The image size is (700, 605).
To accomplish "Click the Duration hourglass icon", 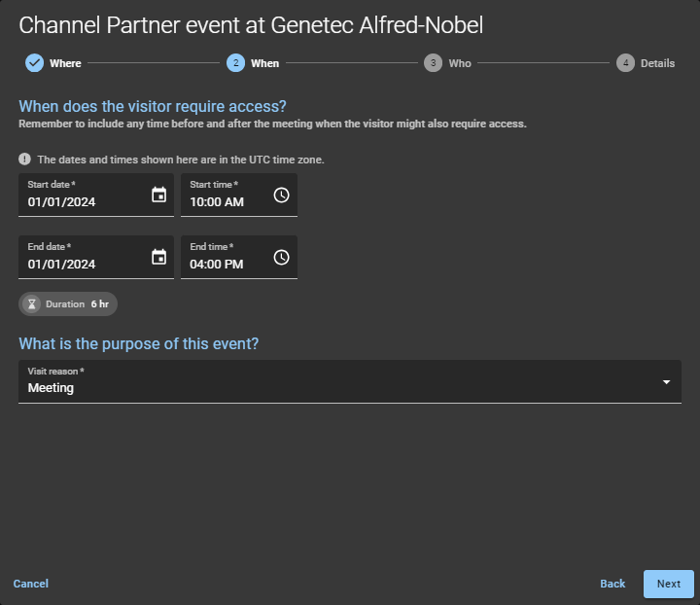I will point(32,304).
